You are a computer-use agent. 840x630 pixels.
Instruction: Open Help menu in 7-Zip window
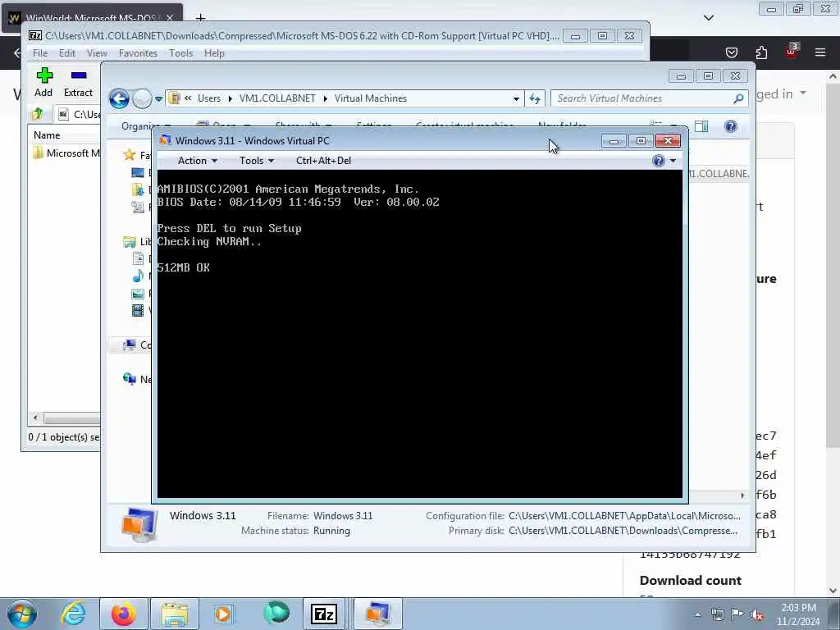[x=214, y=53]
